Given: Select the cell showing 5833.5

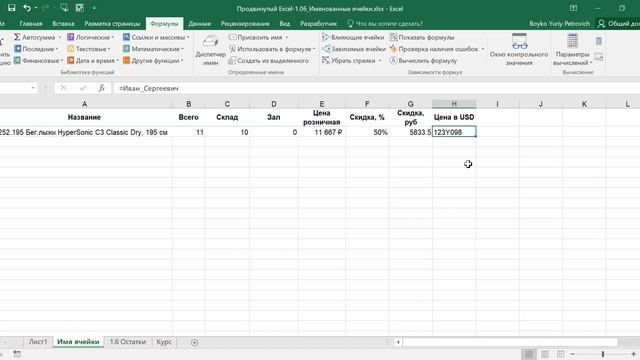Looking at the screenshot, I should [410, 132].
